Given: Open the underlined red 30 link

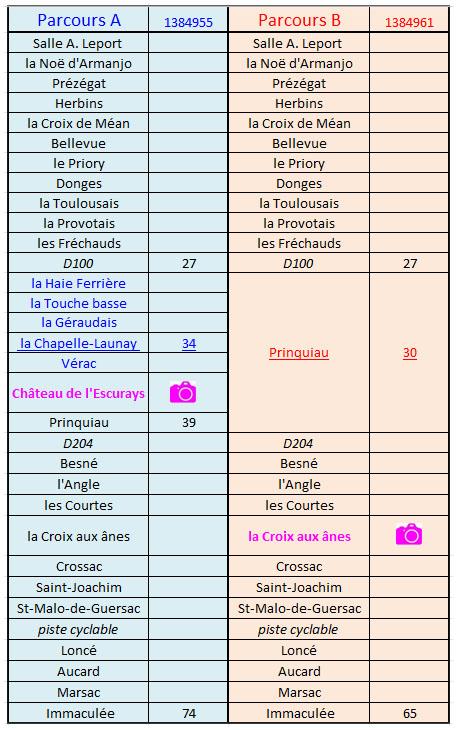Looking at the screenshot, I should (x=410, y=352).
